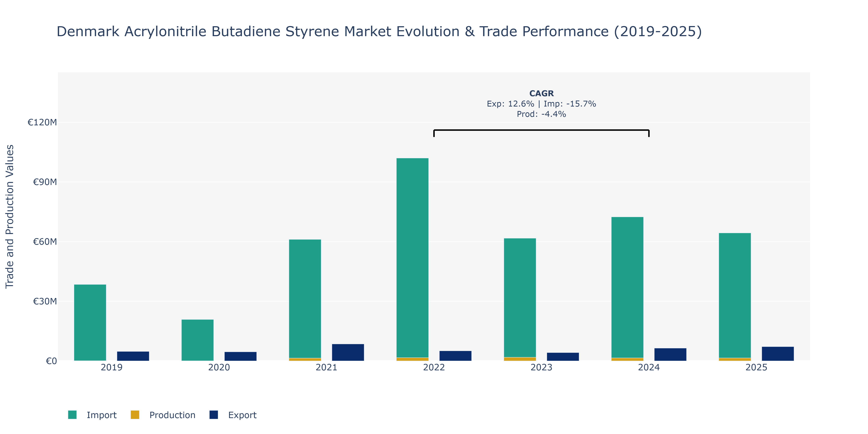Select the 2021 Export bar
The width and height of the screenshot is (868, 434).
(x=348, y=352)
